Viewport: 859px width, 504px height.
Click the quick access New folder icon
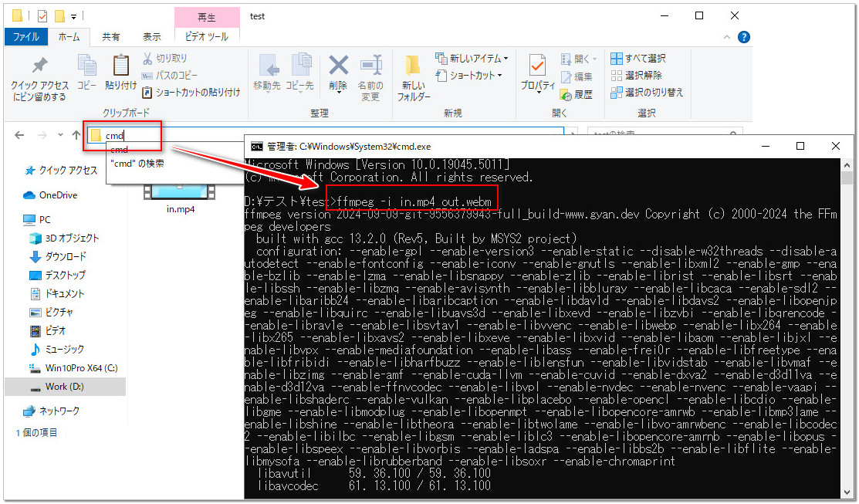[x=59, y=16]
